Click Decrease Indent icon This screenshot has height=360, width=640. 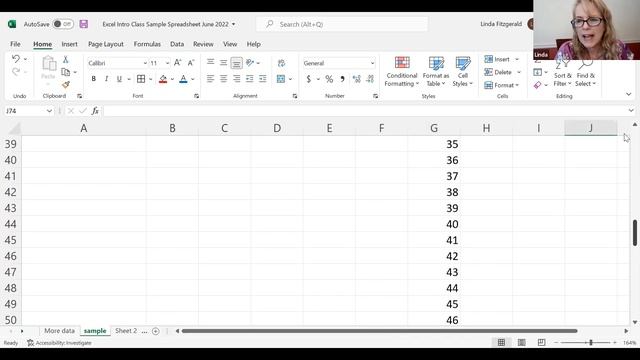[x=249, y=79]
